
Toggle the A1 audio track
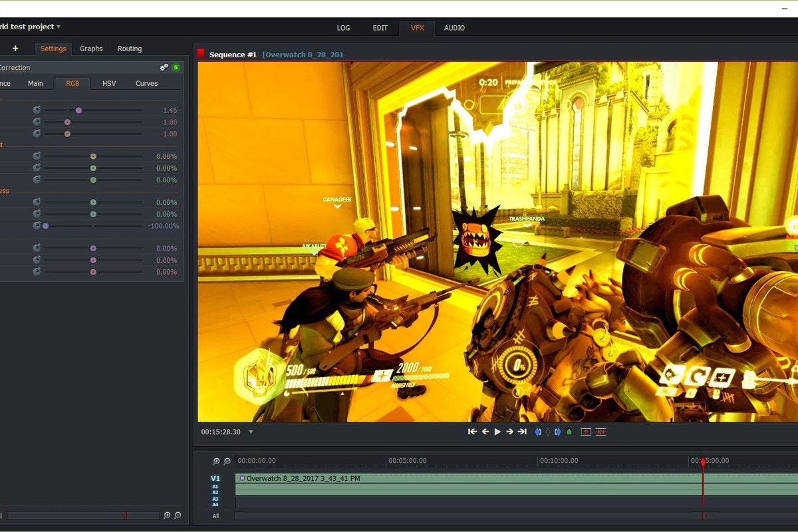[215, 487]
